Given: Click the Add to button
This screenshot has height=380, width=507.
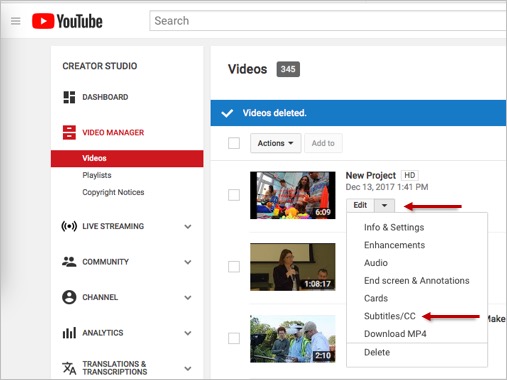Looking at the screenshot, I should (x=323, y=143).
